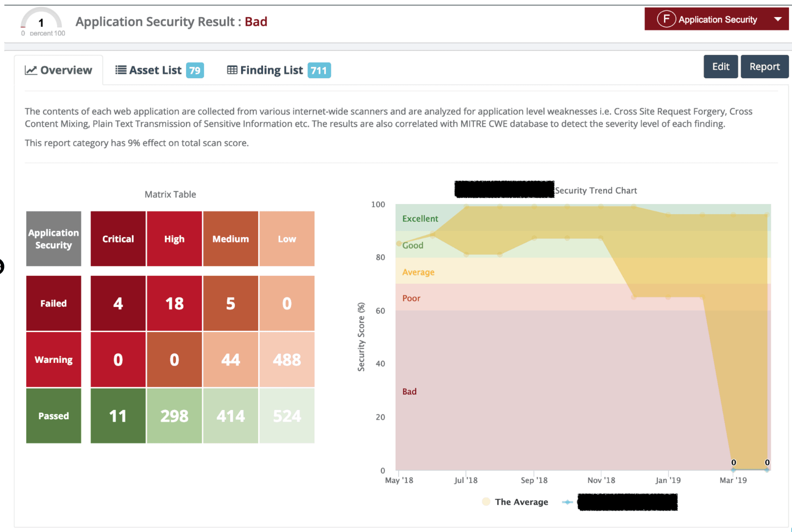Click the line chart icon on Overview tab
Screen dimensions: 792x532
coord(31,70)
